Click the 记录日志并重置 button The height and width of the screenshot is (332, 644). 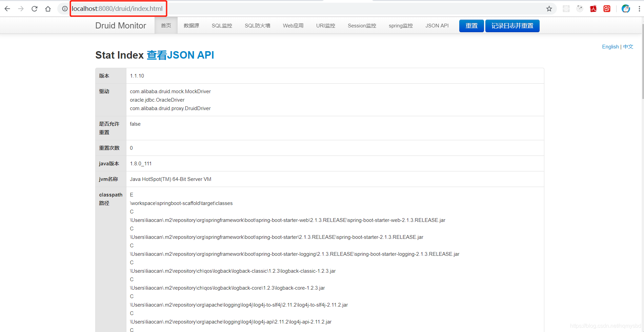coord(512,26)
